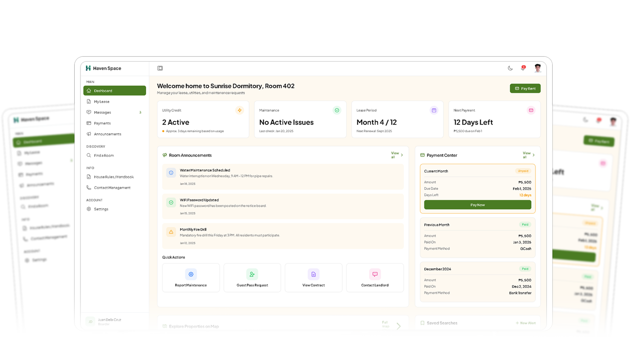Click the Pay Now button for Current Month
The height and width of the screenshot is (364, 630).
pyautogui.click(x=477, y=205)
